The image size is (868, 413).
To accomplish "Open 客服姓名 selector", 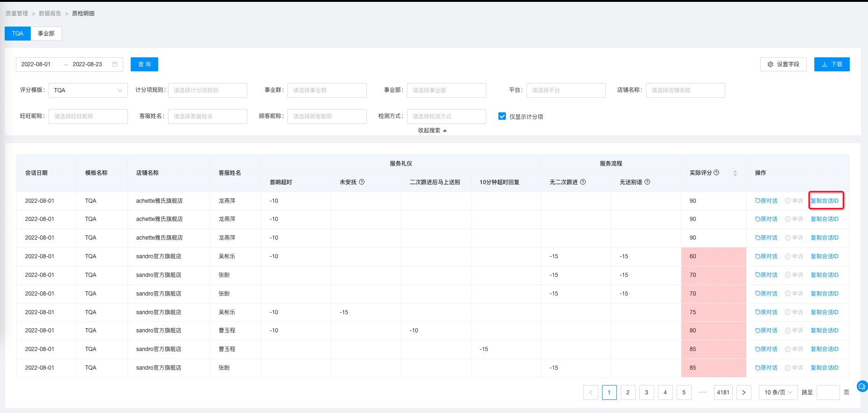I will 208,117.
